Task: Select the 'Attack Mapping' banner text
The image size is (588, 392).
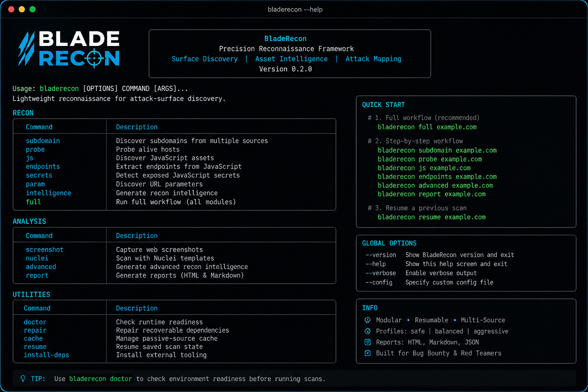Action: pyautogui.click(x=373, y=59)
